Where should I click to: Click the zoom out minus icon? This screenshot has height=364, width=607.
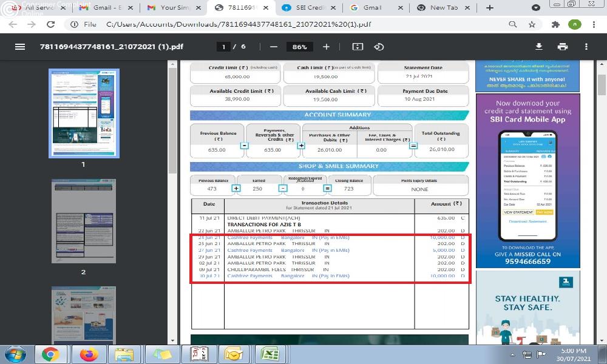coord(274,47)
